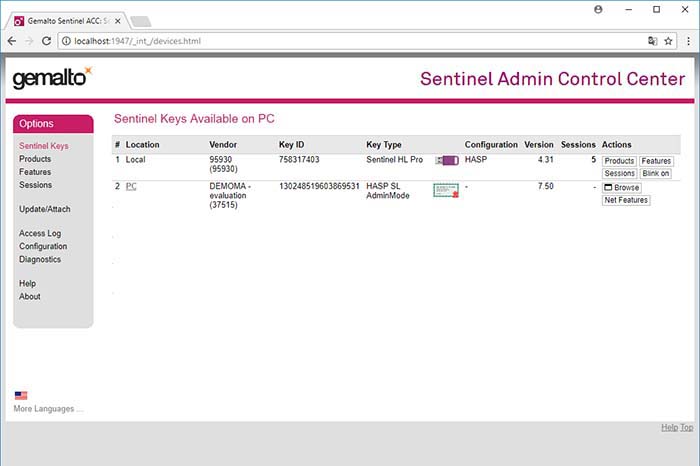Image resolution: width=700 pixels, height=466 pixels.
Task: Click the Net Features button
Action: 626,200
